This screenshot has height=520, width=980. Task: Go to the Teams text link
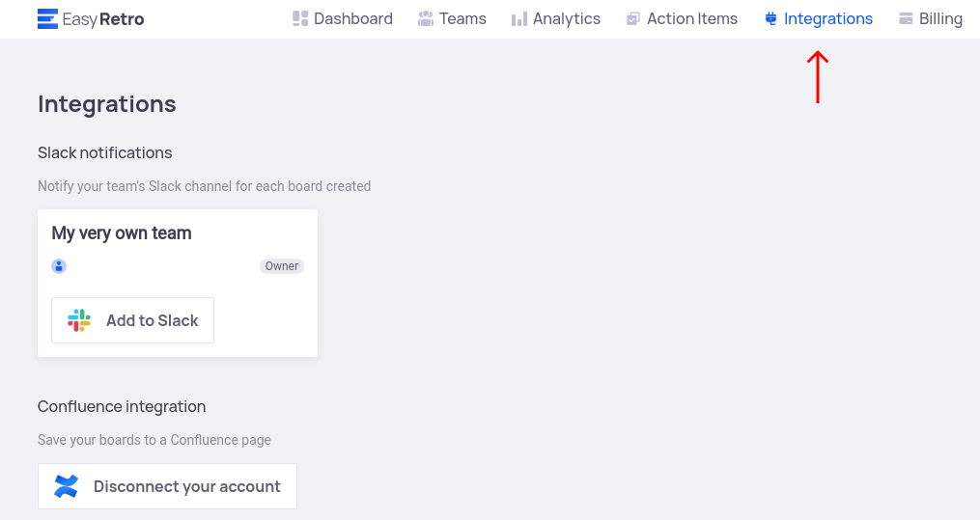(462, 18)
